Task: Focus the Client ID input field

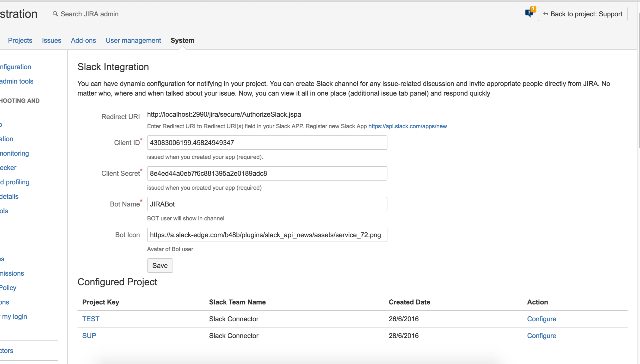Action: pos(267,142)
